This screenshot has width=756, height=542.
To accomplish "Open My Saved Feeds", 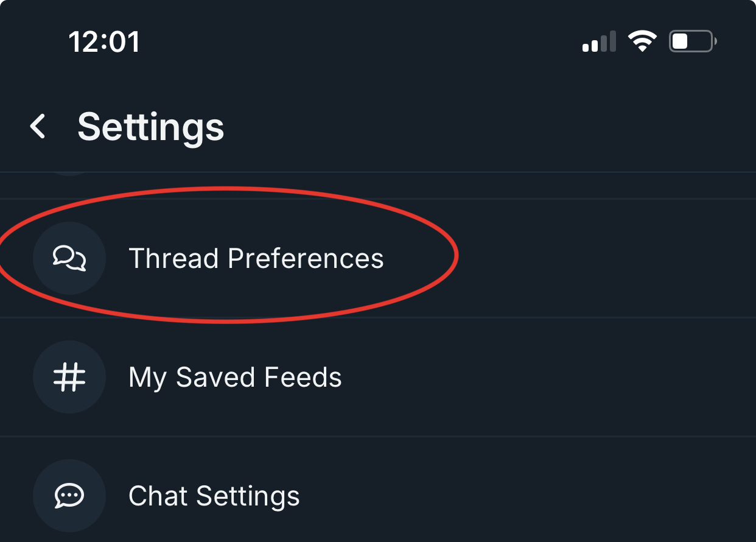I will [235, 377].
